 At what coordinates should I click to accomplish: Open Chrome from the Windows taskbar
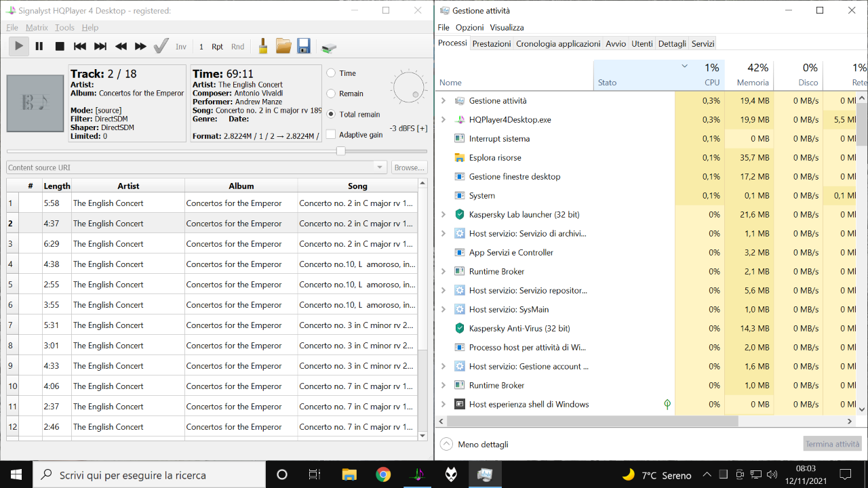click(x=383, y=474)
